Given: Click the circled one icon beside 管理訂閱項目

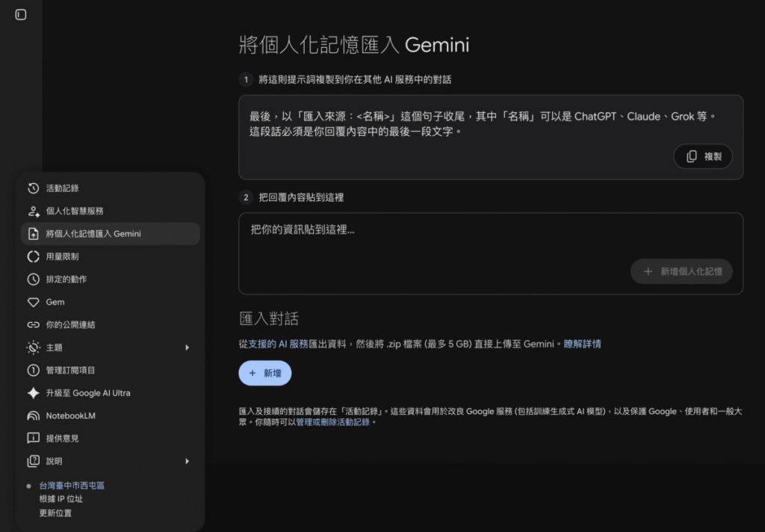Looking at the screenshot, I should point(33,371).
